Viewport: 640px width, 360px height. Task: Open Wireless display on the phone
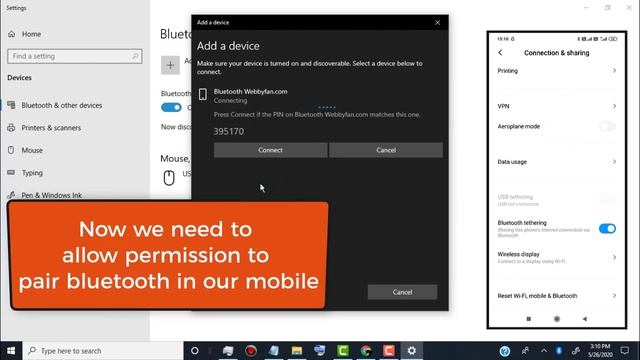557,257
